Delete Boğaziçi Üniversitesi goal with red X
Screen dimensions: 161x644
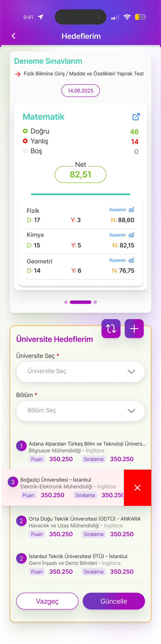click(137, 488)
